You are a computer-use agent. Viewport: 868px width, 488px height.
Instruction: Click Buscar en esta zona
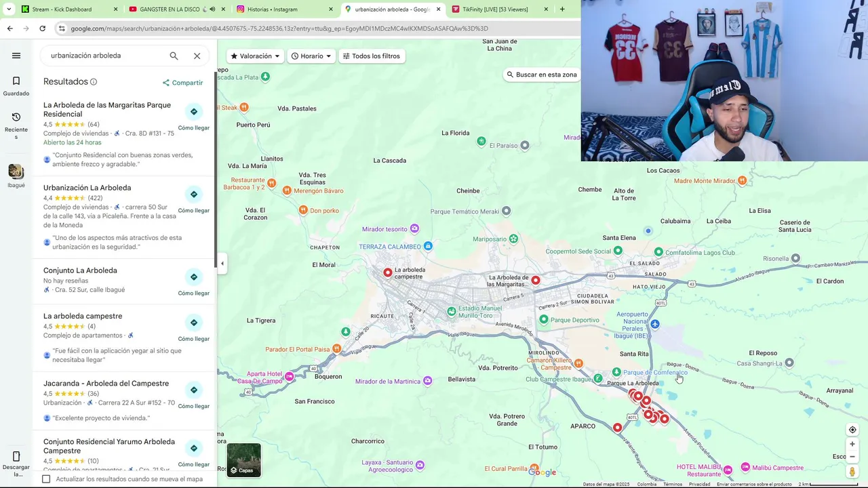pos(541,75)
